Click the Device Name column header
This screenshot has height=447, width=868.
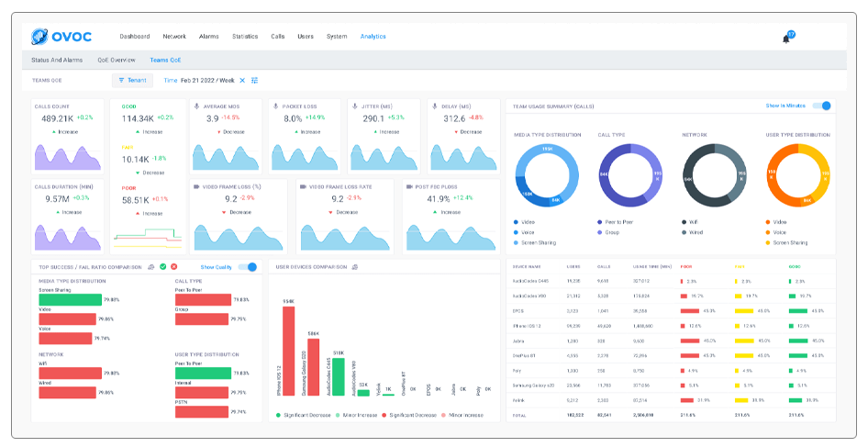coord(527,267)
